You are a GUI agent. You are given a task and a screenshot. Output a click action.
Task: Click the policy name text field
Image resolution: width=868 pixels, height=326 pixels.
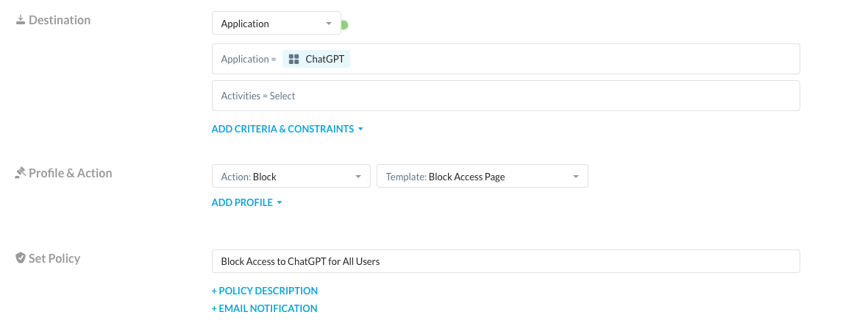(x=506, y=261)
